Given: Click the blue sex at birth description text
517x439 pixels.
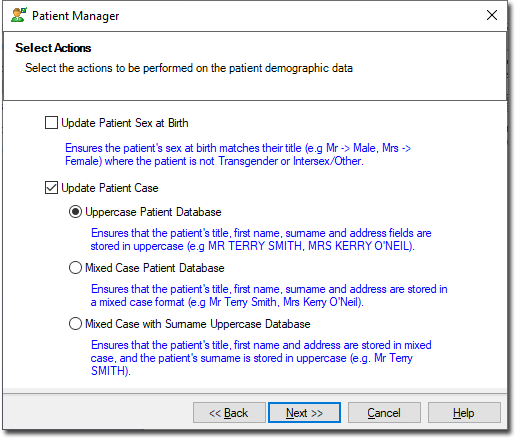Looking at the screenshot, I should 238,154.
